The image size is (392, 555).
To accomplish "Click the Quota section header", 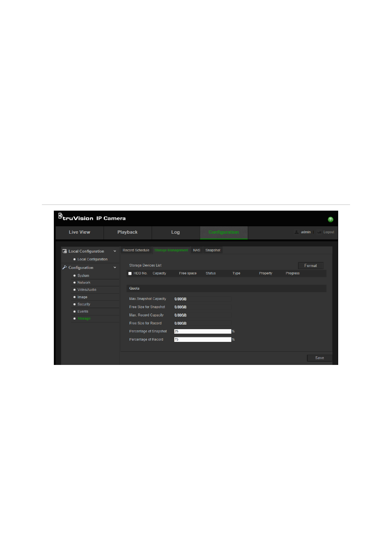I will pos(226,288).
